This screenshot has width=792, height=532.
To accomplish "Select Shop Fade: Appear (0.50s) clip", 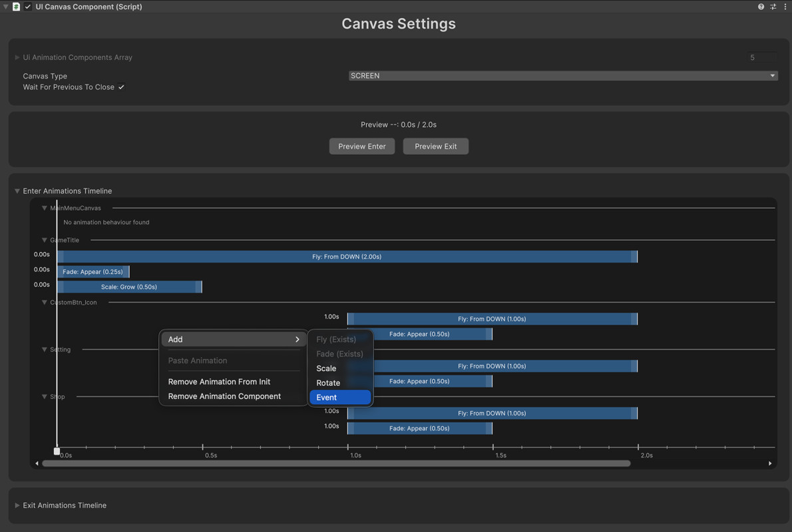I will click(420, 428).
